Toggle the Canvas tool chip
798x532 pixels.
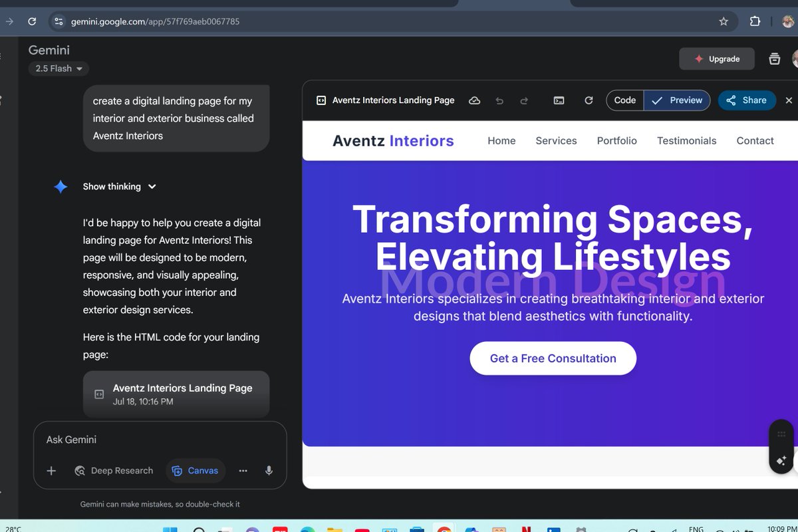point(196,471)
